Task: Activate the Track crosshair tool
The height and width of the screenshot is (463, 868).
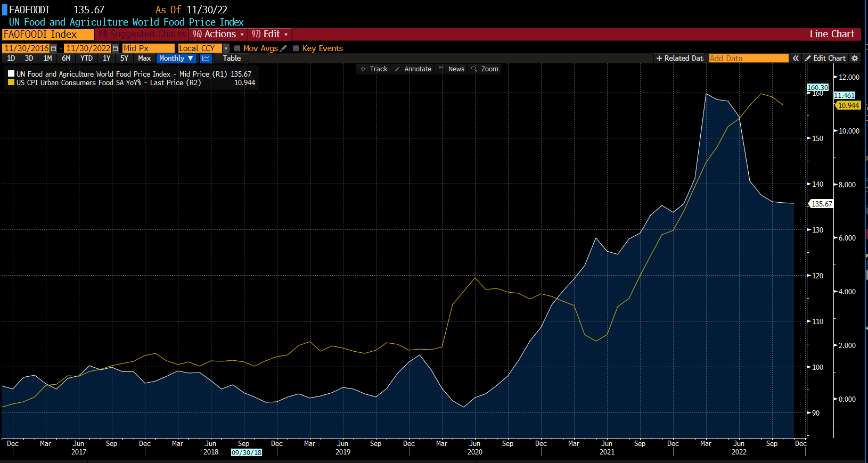Action: [374, 69]
